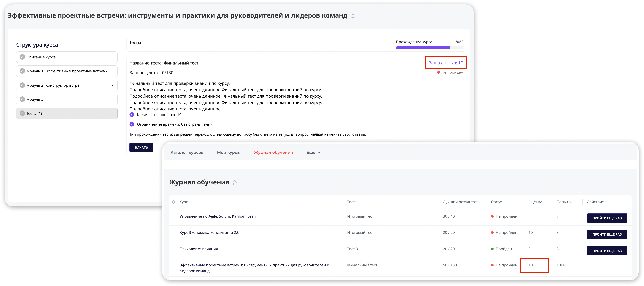Switch to Мои курсы tab
This screenshot has width=644, height=286.
click(x=229, y=152)
